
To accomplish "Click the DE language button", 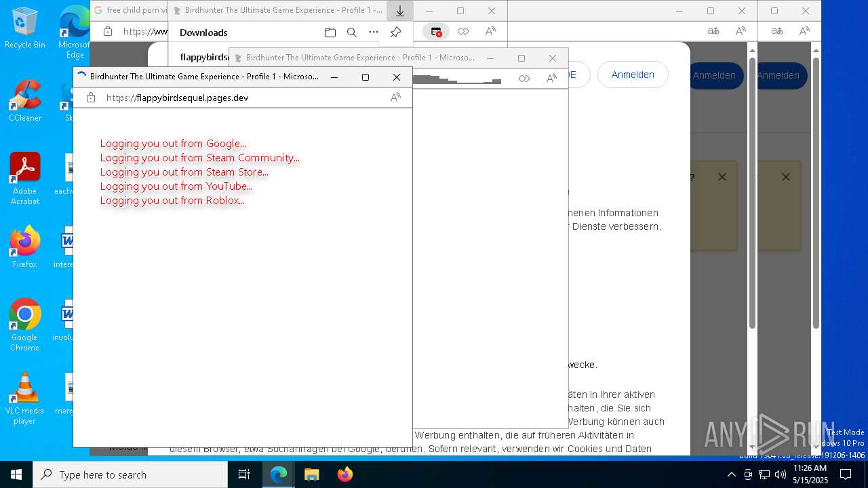I will 572,75.
